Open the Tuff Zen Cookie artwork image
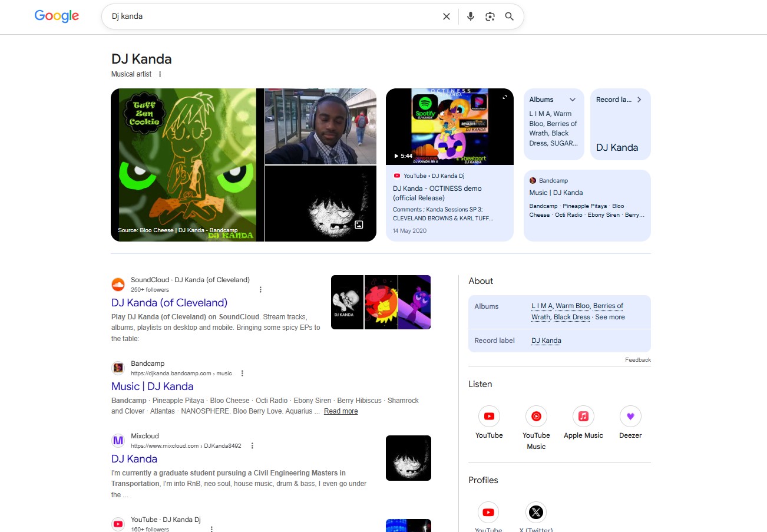Screen dimensions: 767x532 coord(187,165)
